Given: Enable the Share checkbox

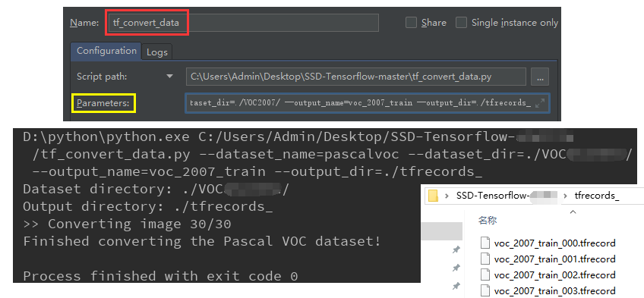Looking at the screenshot, I should 411,23.
